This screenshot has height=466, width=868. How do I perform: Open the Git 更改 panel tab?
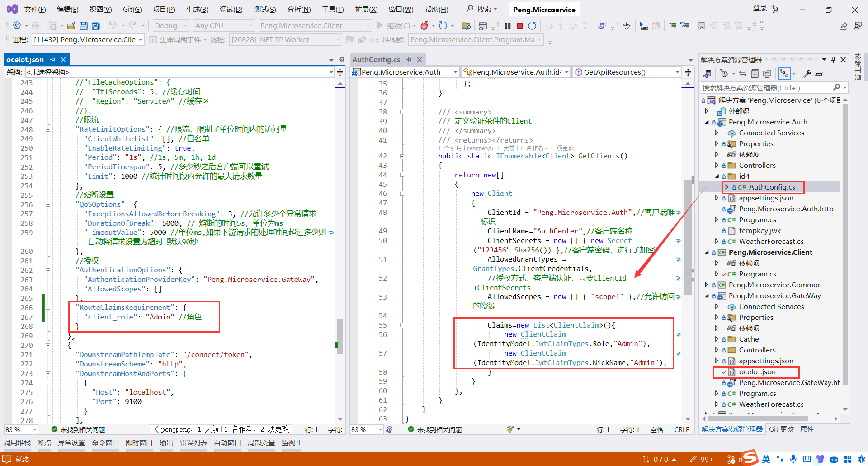[x=781, y=429]
